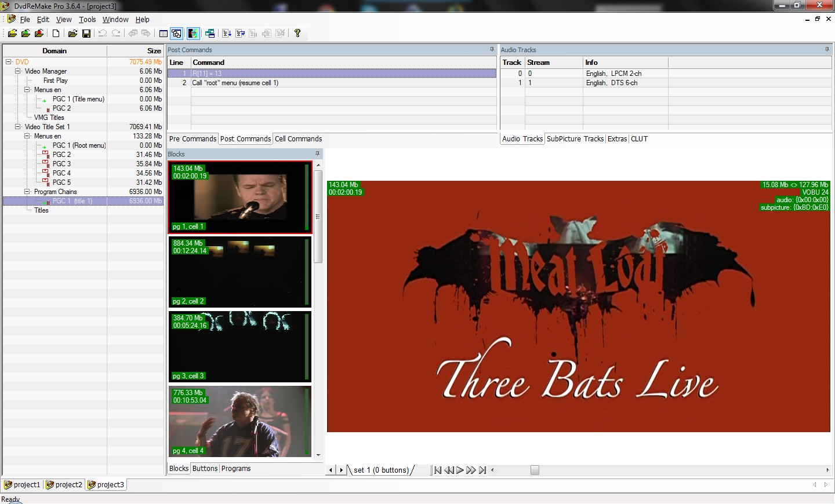Image resolution: width=835 pixels, height=504 pixels.
Task: Collapse the DVD root tree node
Action: 8,61
